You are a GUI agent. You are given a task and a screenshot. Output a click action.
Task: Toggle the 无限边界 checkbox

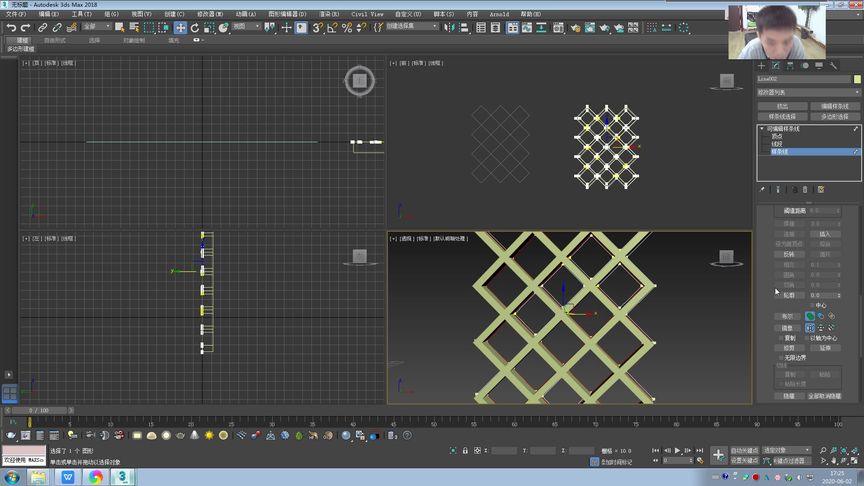tap(780, 357)
